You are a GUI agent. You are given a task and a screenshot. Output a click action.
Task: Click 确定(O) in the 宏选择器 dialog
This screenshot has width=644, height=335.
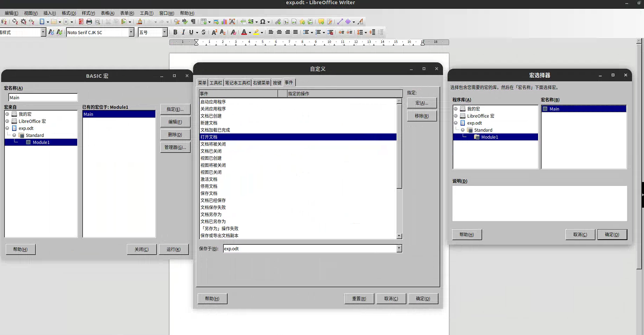(612, 234)
